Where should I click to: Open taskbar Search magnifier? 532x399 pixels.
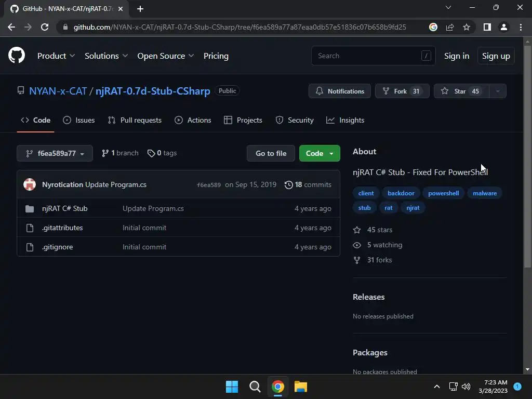(x=255, y=387)
